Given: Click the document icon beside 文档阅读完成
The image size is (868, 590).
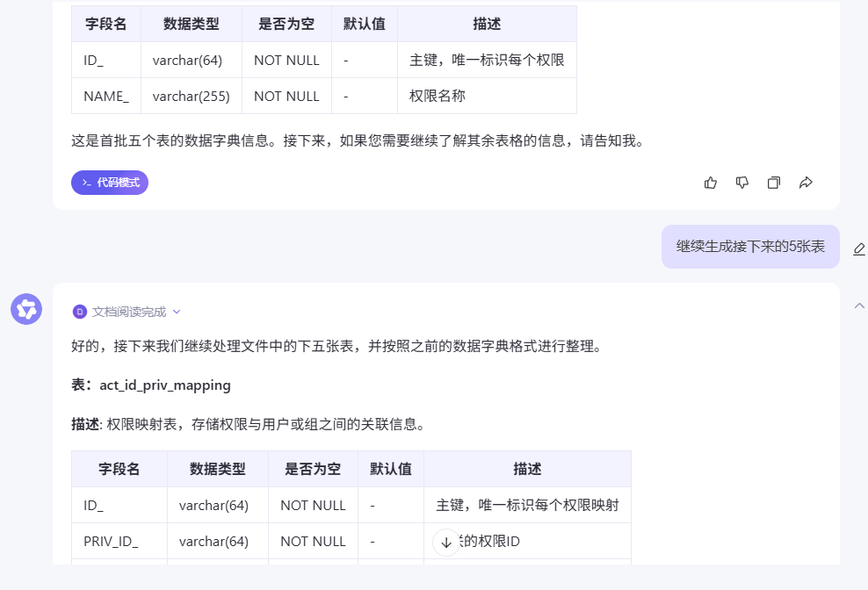Looking at the screenshot, I should [80, 312].
